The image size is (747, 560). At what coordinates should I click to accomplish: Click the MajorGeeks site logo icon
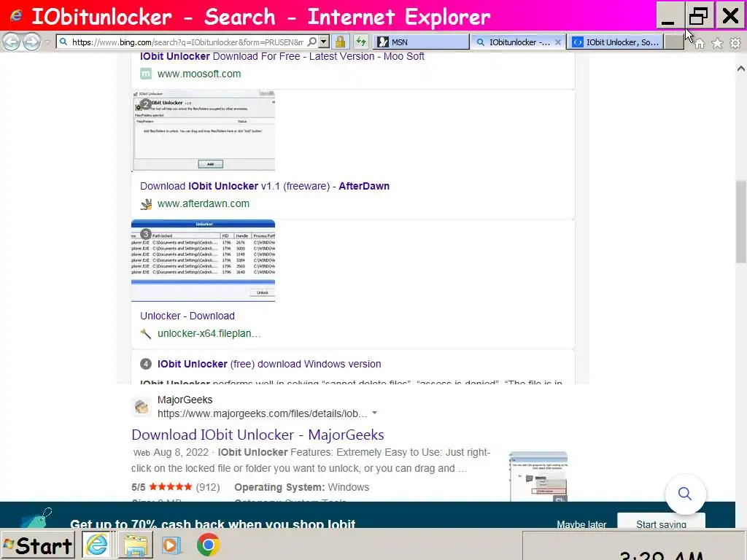[x=142, y=407]
